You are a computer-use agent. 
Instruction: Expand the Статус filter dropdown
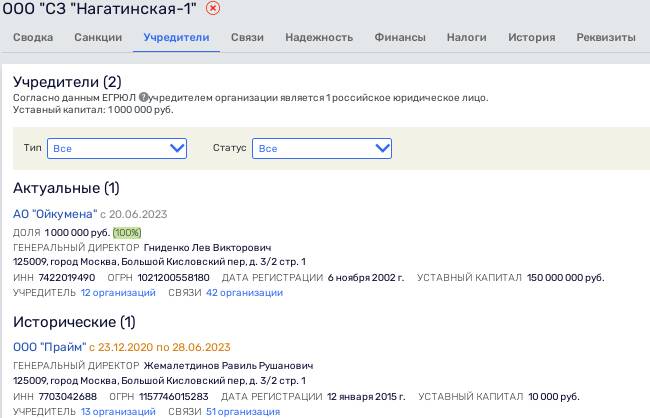322,148
